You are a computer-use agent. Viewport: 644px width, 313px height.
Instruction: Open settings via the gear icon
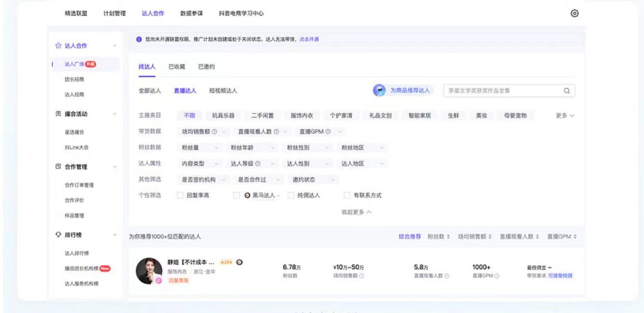pyautogui.click(x=574, y=13)
